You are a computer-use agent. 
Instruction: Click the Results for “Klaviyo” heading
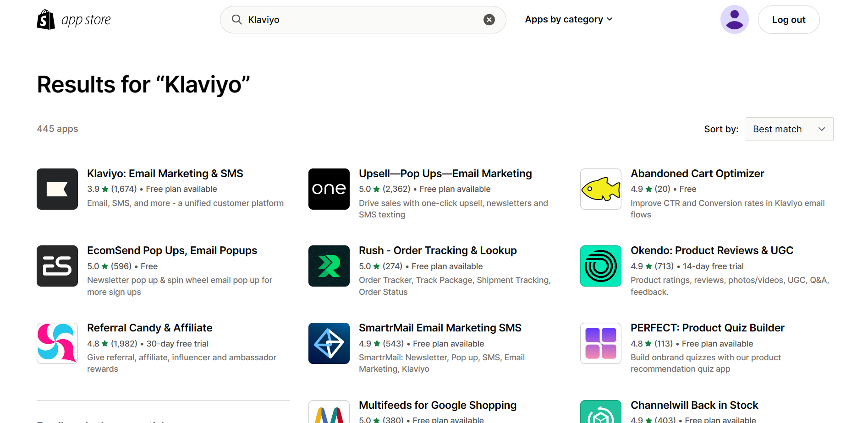pyautogui.click(x=143, y=84)
